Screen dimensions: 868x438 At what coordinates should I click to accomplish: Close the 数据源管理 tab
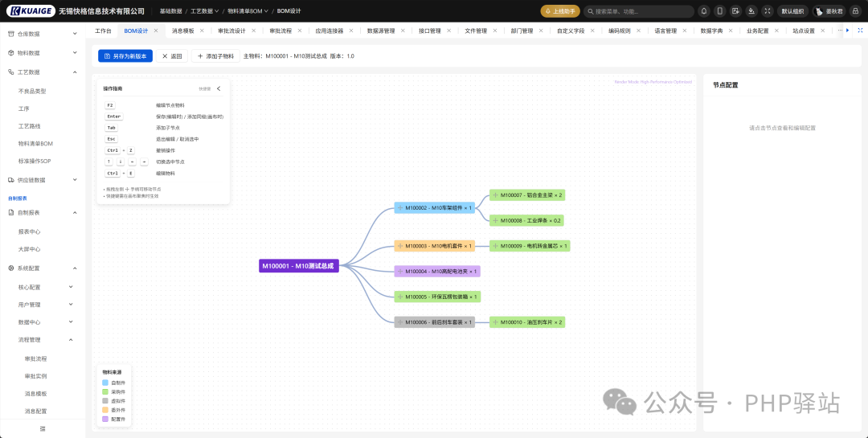403,31
